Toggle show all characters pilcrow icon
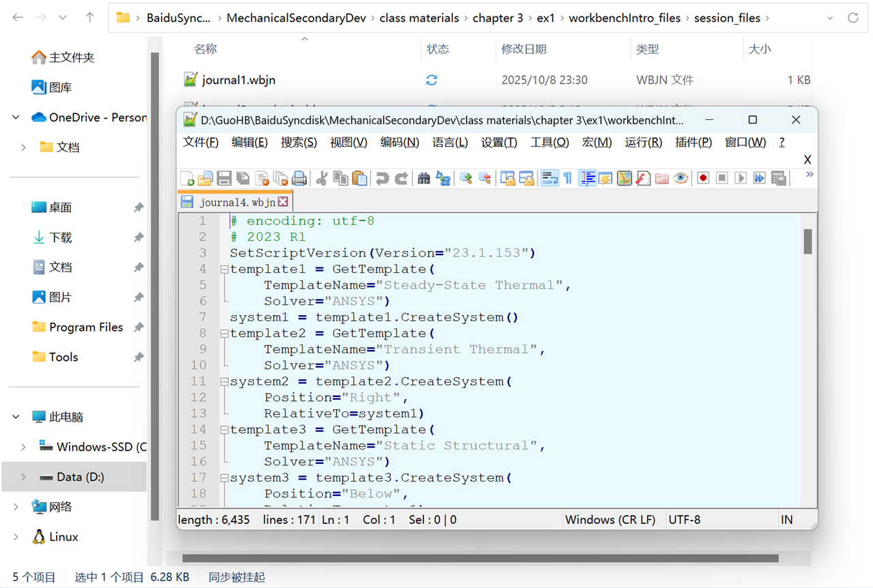The width and height of the screenshot is (873, 588). [x=567, y=179]
